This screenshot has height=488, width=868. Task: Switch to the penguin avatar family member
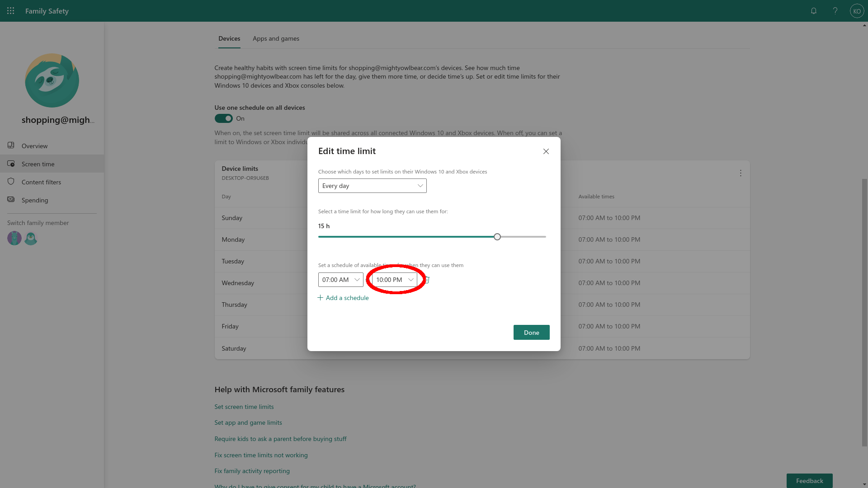click(31, 238)
